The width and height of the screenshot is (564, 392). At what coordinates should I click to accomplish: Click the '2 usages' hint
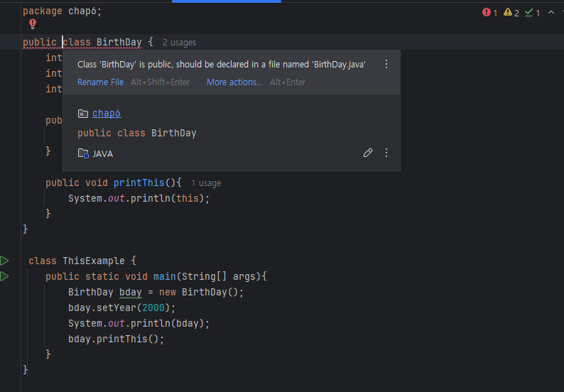(x=179, y=43)
